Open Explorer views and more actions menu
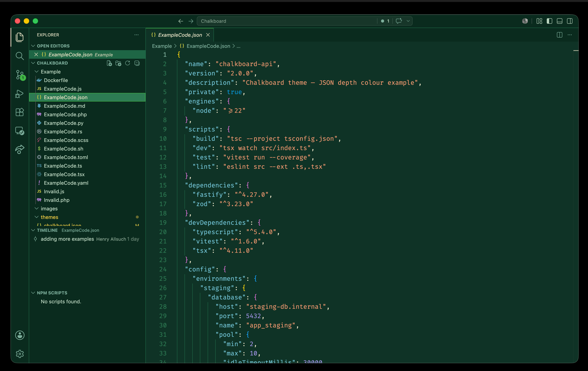 [x=136, y=35]
